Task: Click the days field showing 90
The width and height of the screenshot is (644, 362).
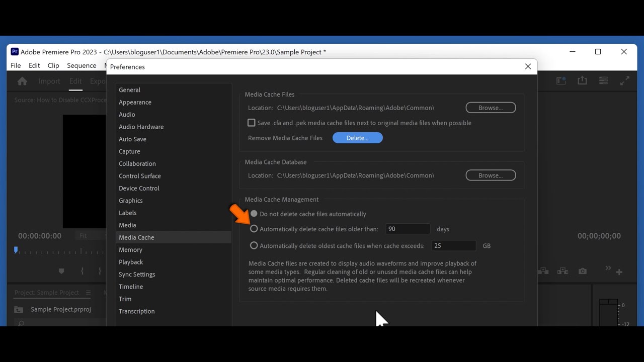Action: point(408,229)
